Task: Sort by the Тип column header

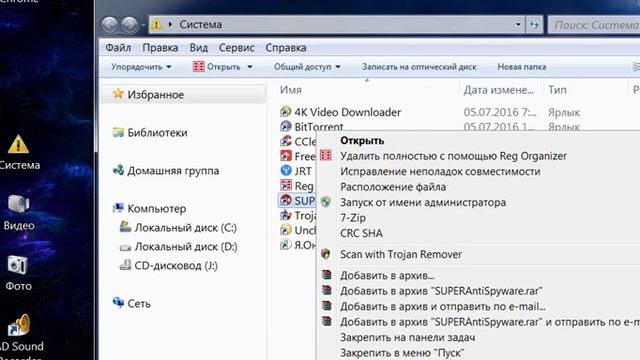Action: click(x=557, y=90)
